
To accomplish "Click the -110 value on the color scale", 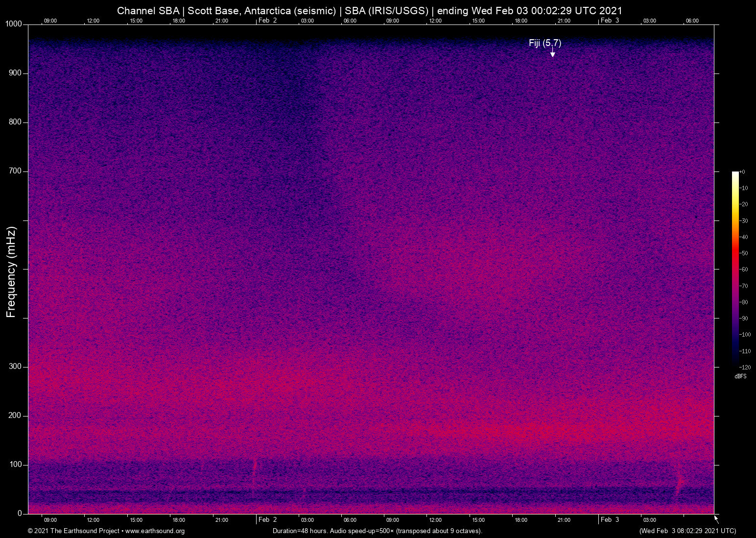I will (745, 351).
